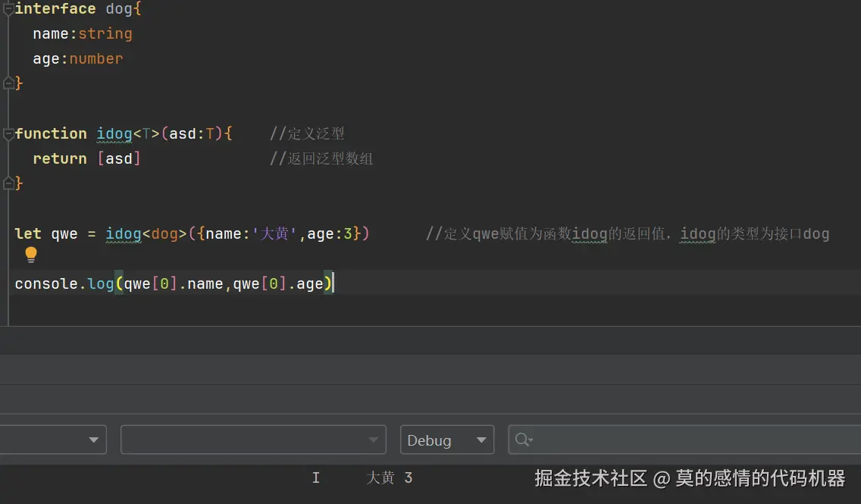Click 'age:number' property line

pyautogui.click(x=78, y=59)
